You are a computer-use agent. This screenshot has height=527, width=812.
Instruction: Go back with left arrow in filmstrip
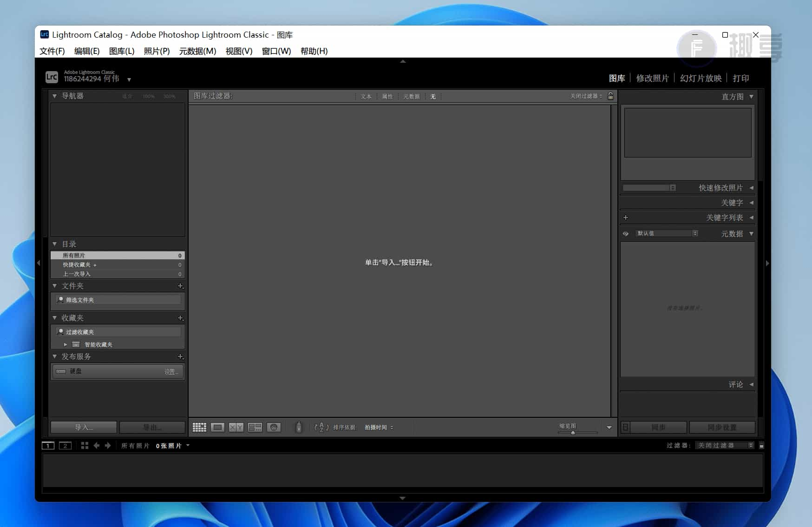(x=97, y=446)
